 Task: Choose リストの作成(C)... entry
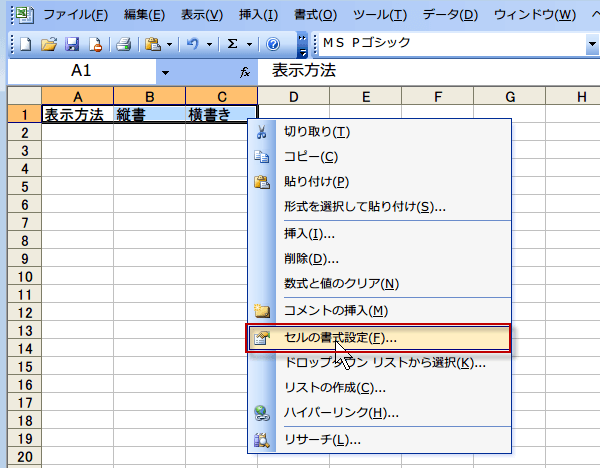coord(380,388)
